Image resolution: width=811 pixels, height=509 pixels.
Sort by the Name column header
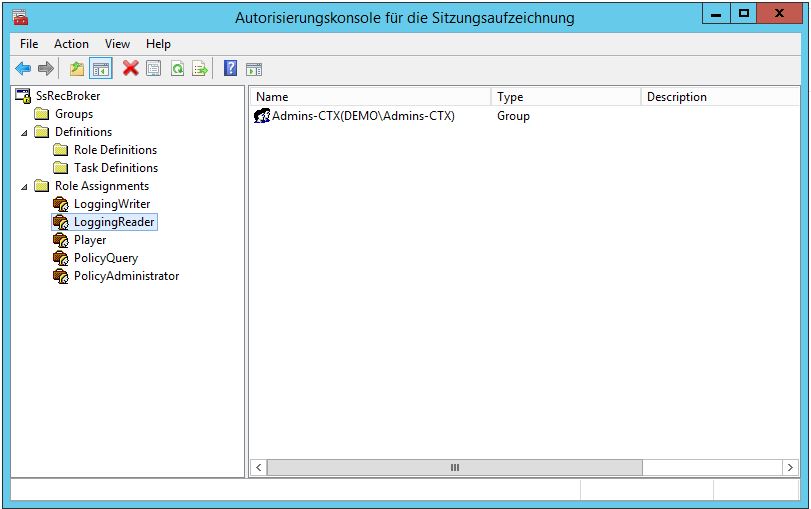(x=370, y=97)
